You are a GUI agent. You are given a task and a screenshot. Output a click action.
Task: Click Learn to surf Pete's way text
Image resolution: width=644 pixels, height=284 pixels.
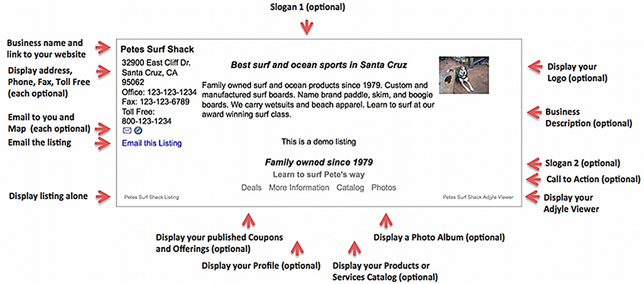(319, 175)
